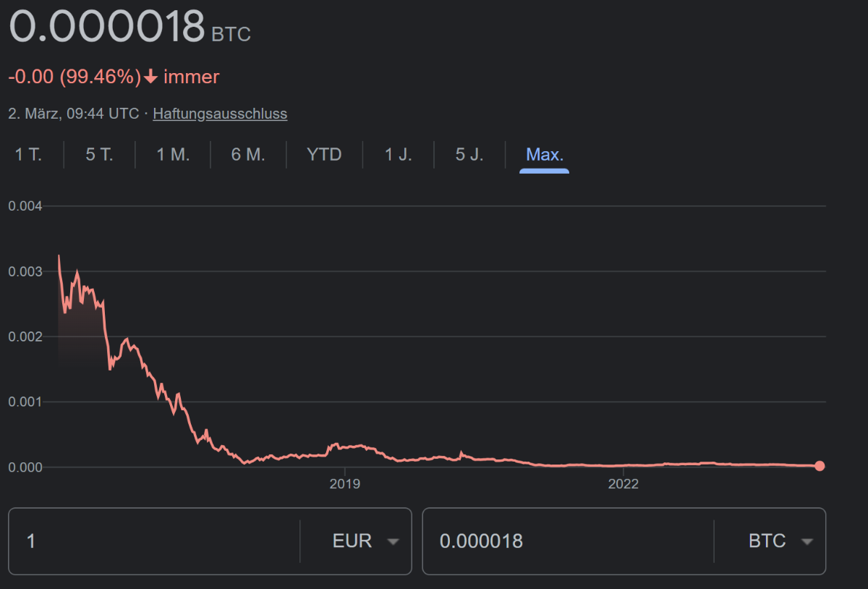Click the BTC amount input field
Viewport: 868px width, 589px height.
click(x=571, y=541)
